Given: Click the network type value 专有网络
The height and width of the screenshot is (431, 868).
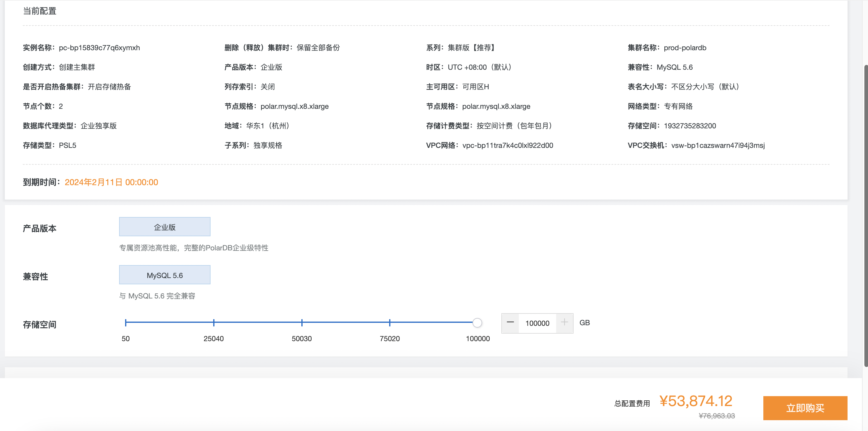Looking at the screenshot, I should point(678,106).
